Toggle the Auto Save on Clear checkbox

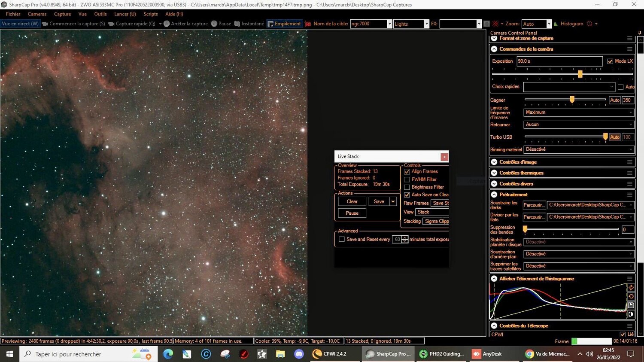(407, 195)
